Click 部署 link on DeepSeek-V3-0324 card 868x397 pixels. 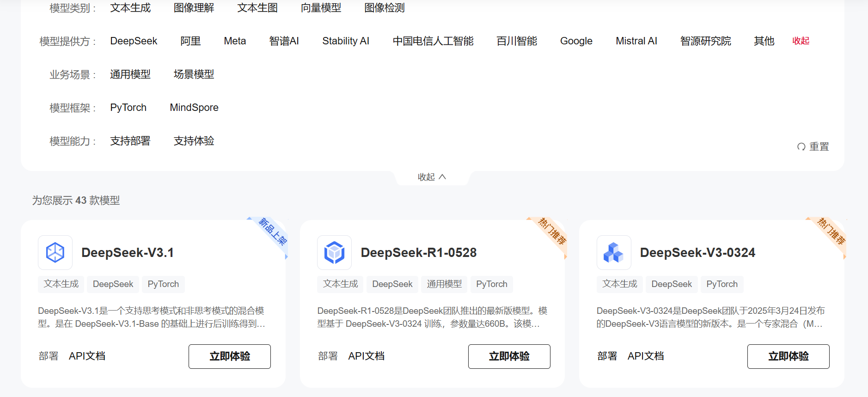(x=607, y=356)
